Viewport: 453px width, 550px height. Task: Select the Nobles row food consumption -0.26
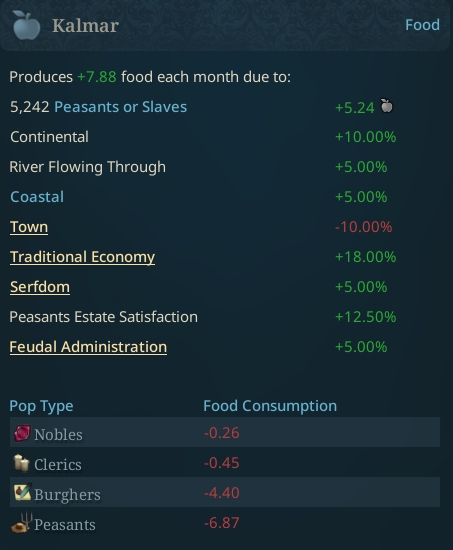pyautogui.click(x=221, y=433)
